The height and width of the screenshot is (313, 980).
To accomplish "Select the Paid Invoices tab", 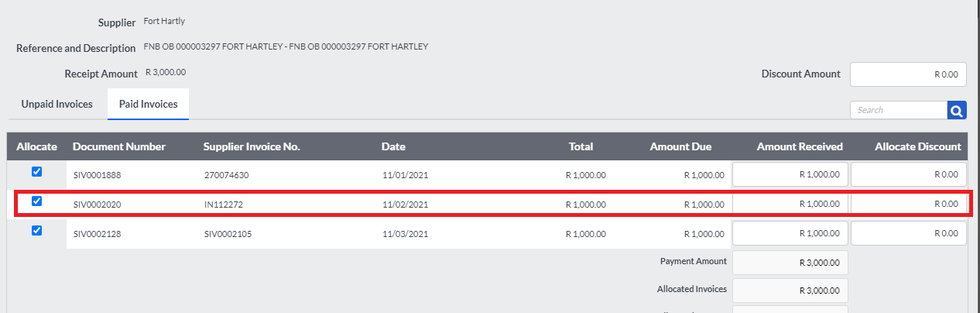I will tap(149, 104).
